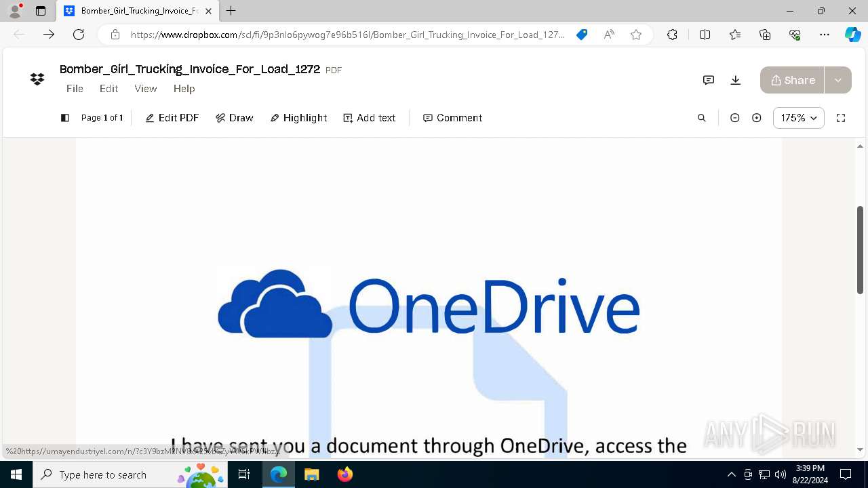Click the page vertical scrollbar thumb
This screenshot has height=488, width=868.
861,249
